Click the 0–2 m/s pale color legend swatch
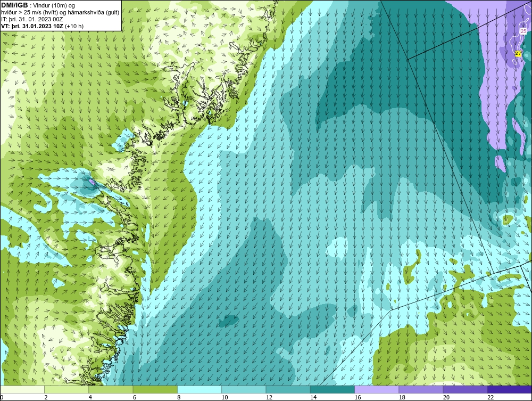 click(x=22, y=389)
